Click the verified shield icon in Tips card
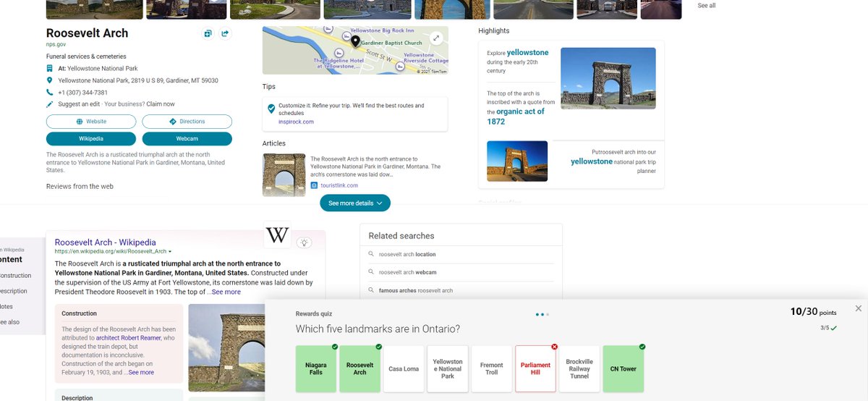Screen dimensions: 868x401 [x=271, y=109]
